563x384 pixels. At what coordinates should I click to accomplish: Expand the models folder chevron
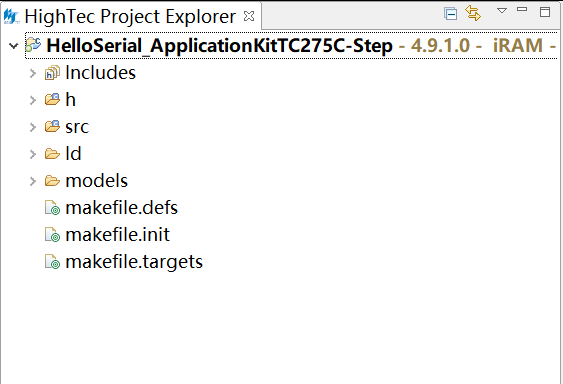click(x=33, y=181)
